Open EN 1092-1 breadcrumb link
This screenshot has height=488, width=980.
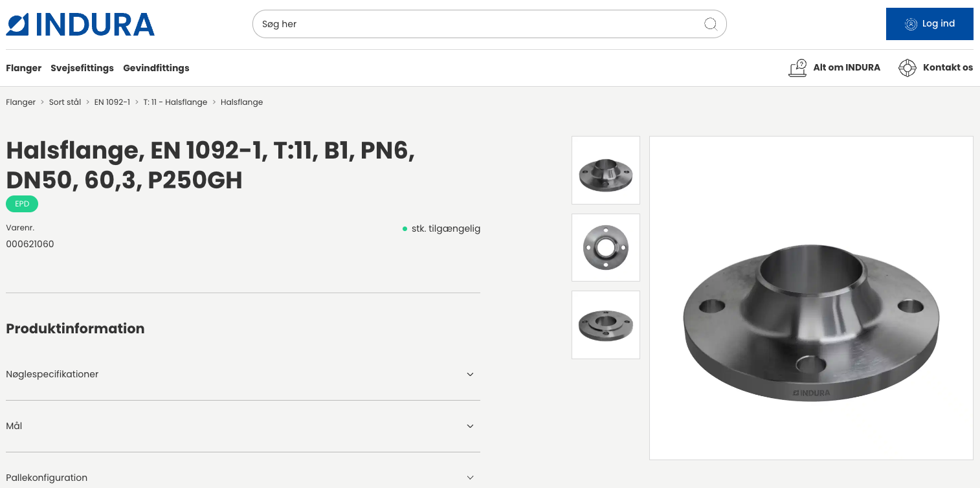(x=112, y=102)
